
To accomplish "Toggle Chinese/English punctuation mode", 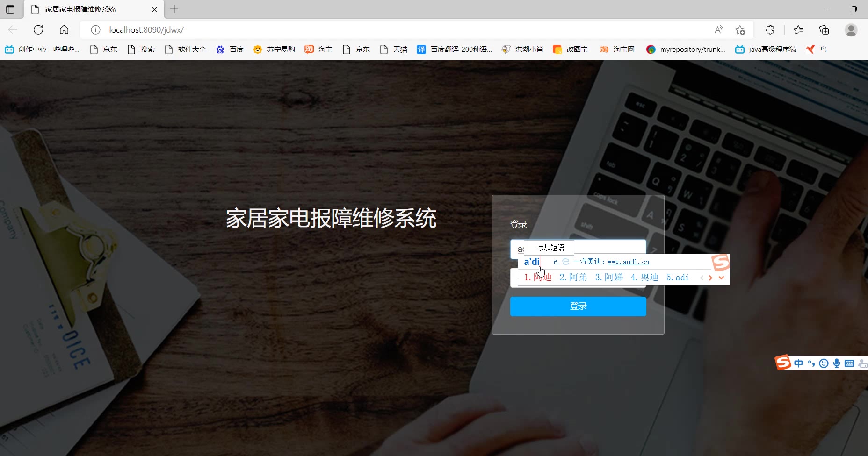I will pos(811,363).
